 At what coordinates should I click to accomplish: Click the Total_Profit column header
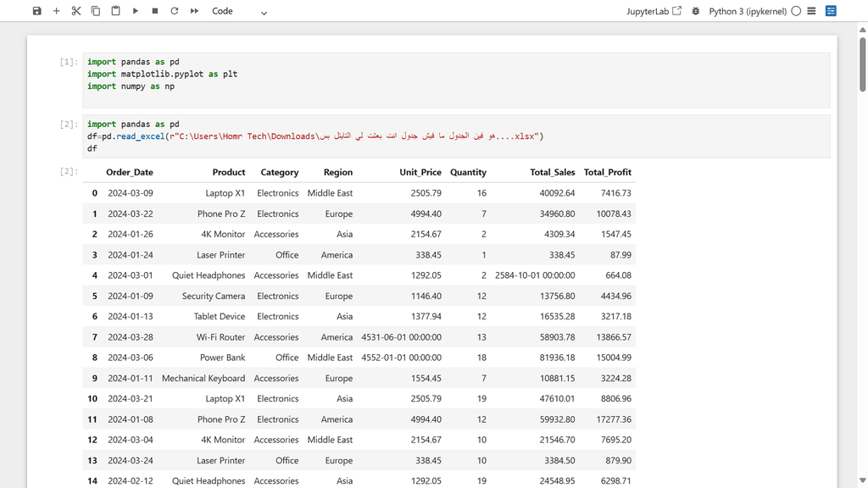[x=607, y=172]
